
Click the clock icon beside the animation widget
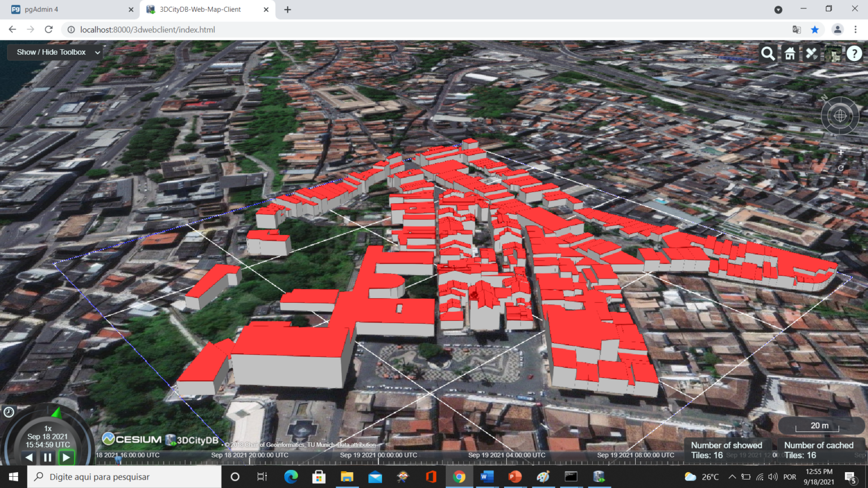tap(8, 412)
